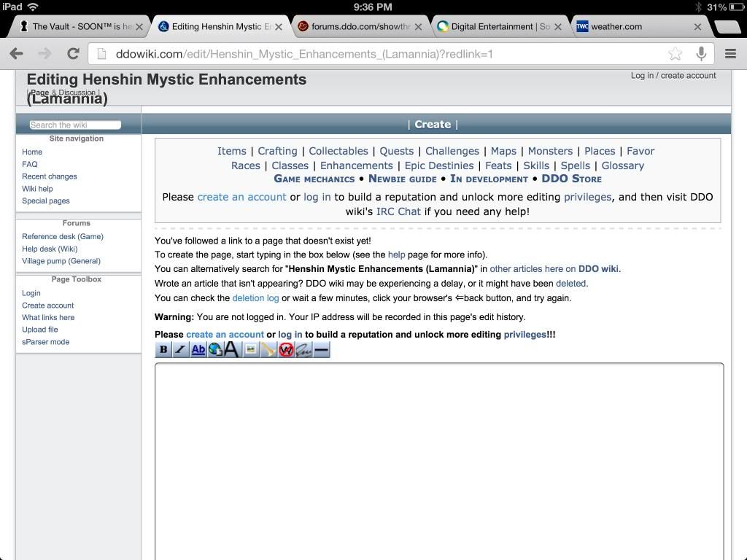Click the Create tab on wiki page
The height and width of the screenshot is (560, 747).
(433, 124)
